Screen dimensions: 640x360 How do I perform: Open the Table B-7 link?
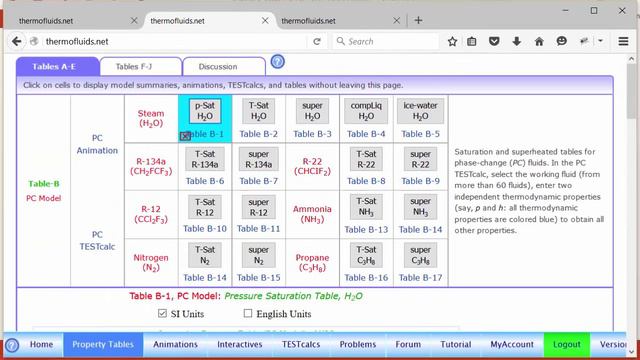click(258, 181)
